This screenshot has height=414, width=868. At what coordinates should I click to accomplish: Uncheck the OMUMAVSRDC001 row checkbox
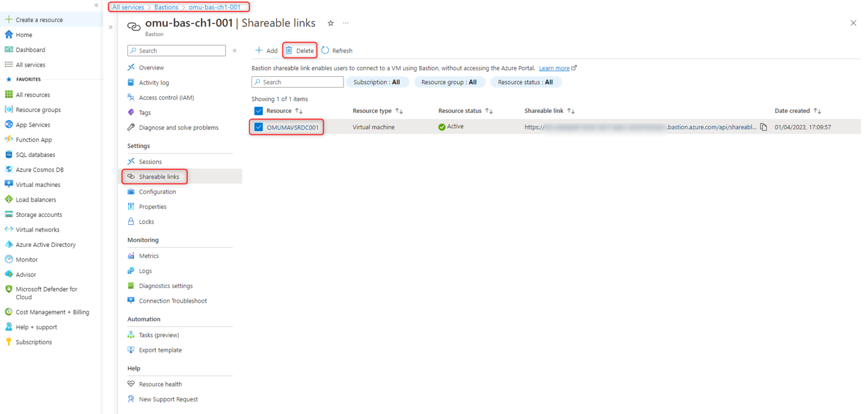click(259, 127)
